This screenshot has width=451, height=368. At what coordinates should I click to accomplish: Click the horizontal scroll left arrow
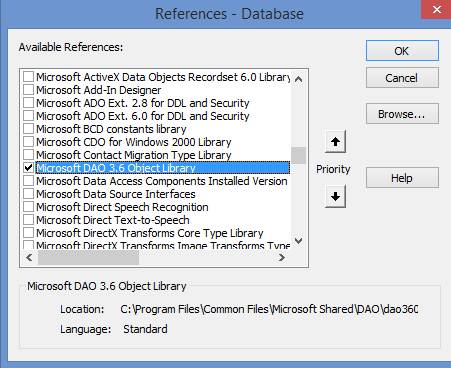29,257
